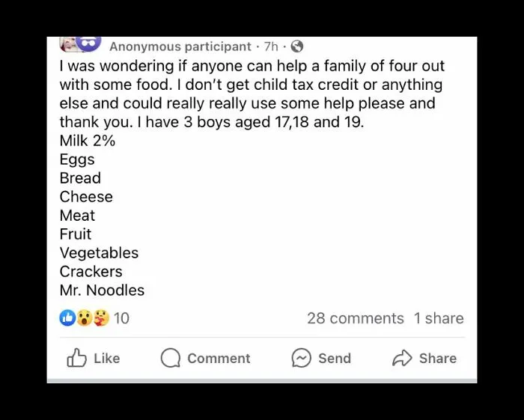Click the blue like reaction emoji
524x420 pixels.
(67, 317)
